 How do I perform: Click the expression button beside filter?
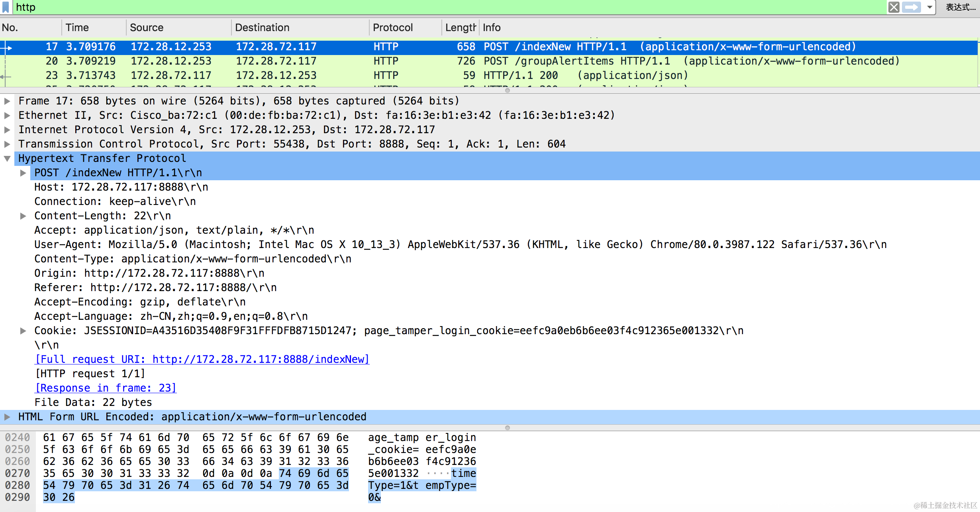(960, 7)
